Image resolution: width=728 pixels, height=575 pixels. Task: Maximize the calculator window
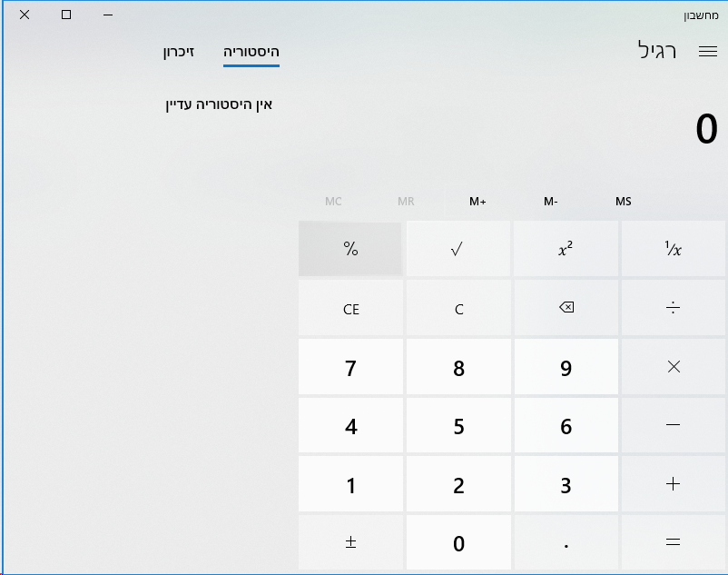(66, 15)
